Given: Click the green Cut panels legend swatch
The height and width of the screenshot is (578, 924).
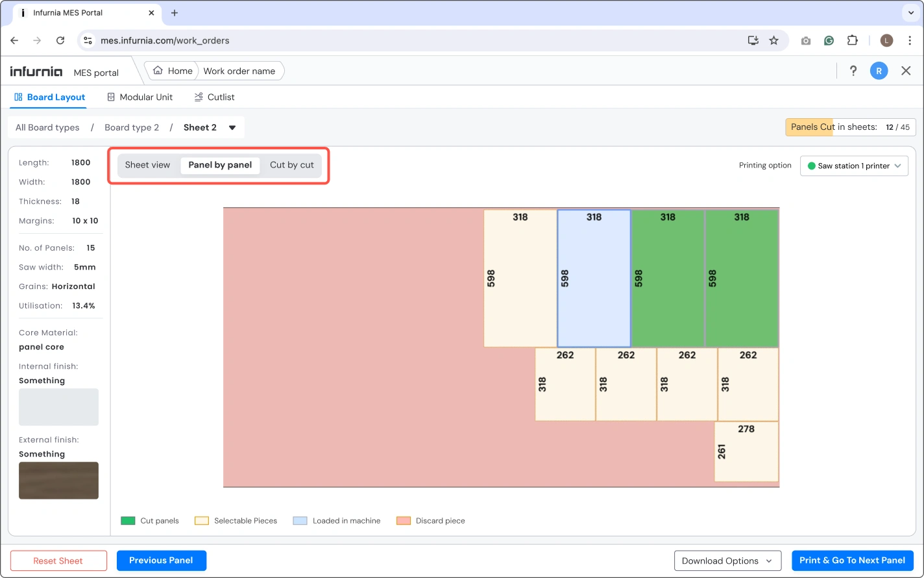Looking at the screenshot, I should (x=128, y=521).
